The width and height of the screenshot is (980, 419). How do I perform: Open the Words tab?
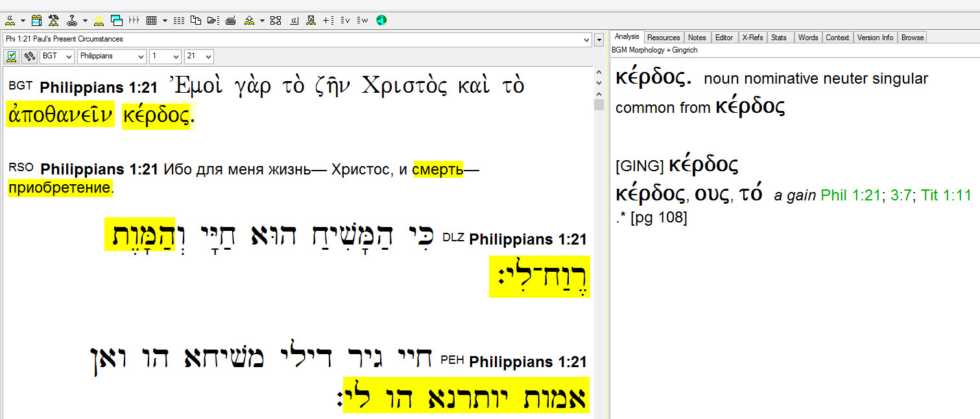808,38
